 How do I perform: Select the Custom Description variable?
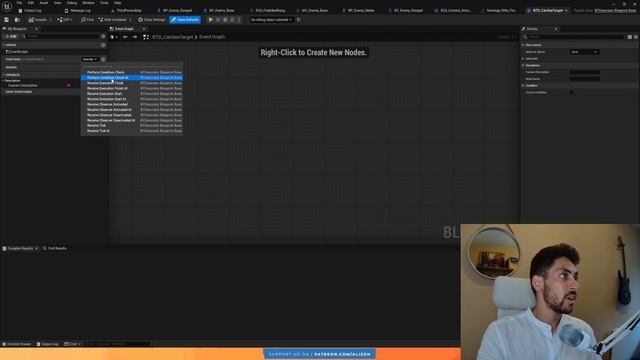coord(23,86)
